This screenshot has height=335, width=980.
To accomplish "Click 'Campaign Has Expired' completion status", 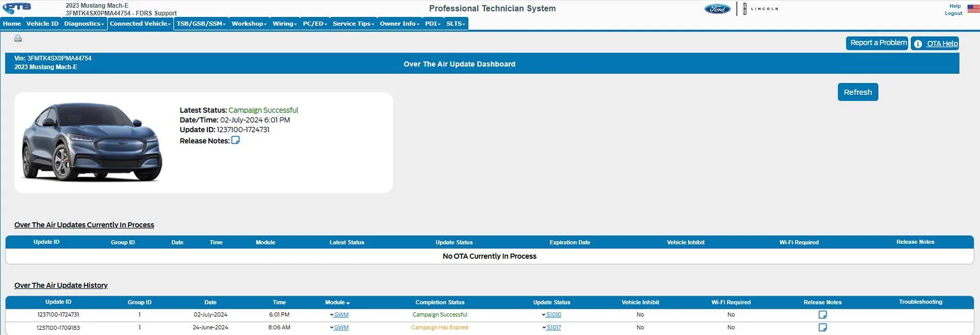I will pyautogui.click(x=439, y=327).
